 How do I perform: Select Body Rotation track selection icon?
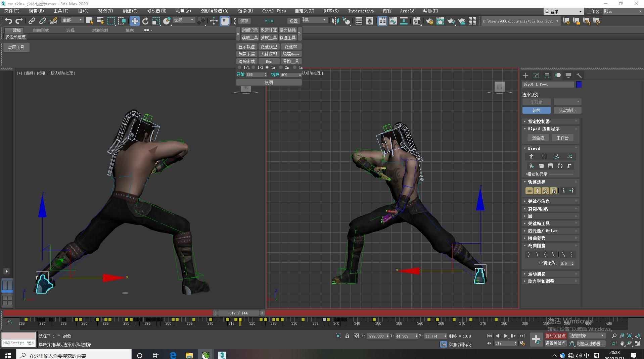(545, 191)
